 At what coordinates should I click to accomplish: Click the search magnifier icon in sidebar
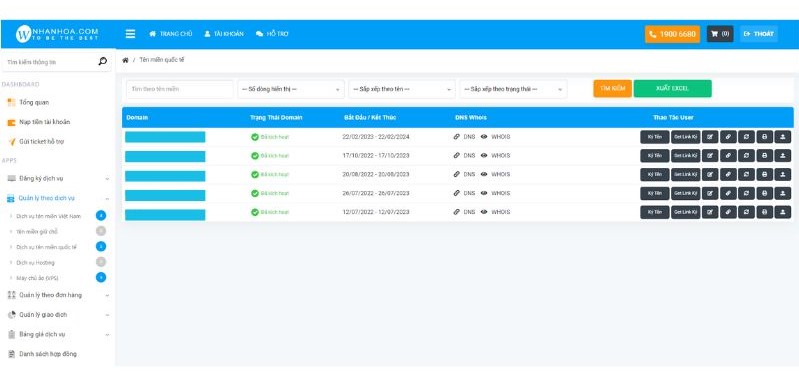102,62
